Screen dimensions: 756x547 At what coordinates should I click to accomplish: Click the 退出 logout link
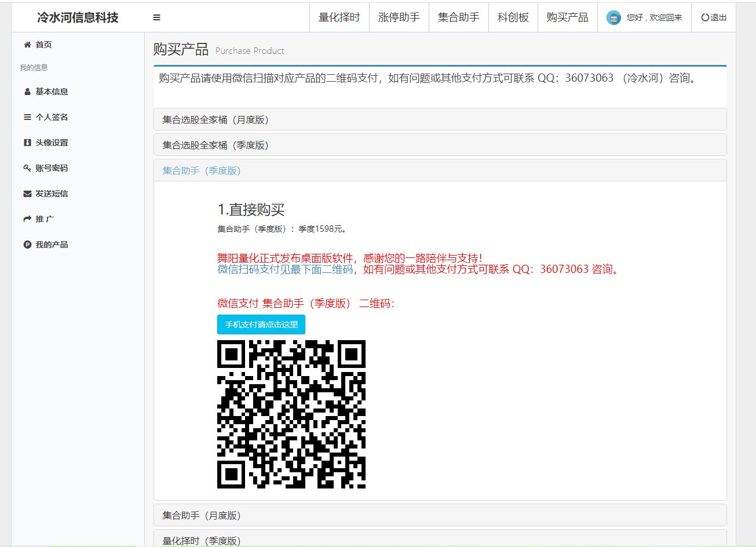pyautogui.click(x=714, y=17)
